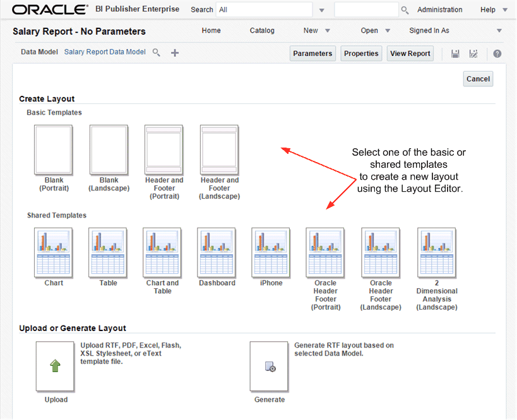The height and width of the screenshot is (420, 517).
Task: Click the Parameters button
Action: (312, 54)
